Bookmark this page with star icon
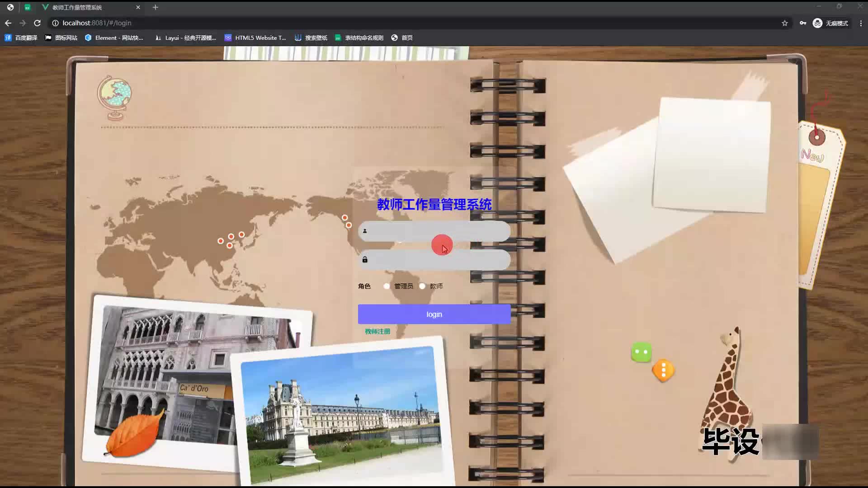 click(785, 23)
